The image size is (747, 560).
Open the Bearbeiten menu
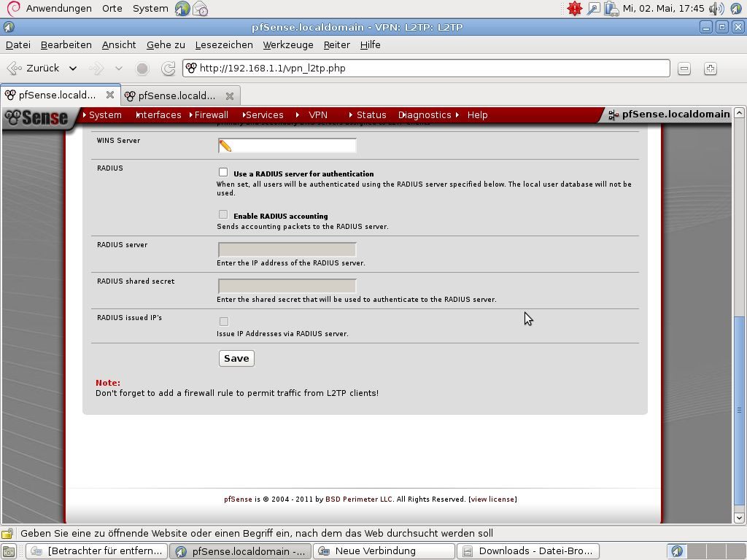point(66,44)
